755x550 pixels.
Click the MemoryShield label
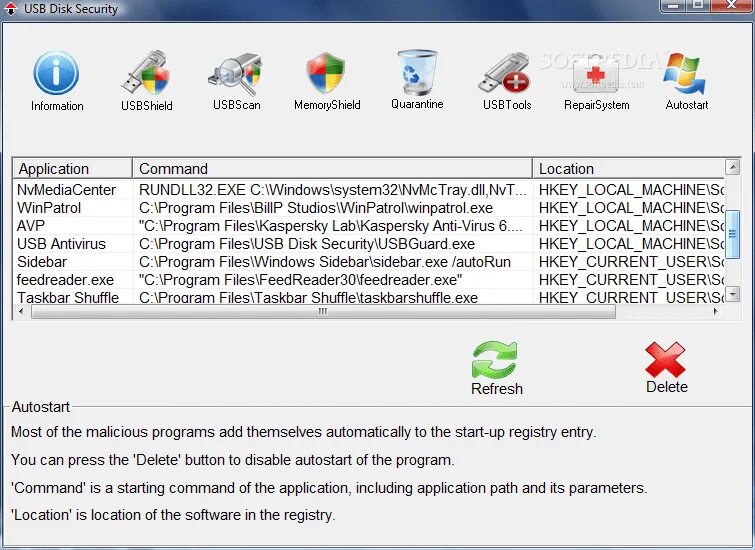pos(327,105)
